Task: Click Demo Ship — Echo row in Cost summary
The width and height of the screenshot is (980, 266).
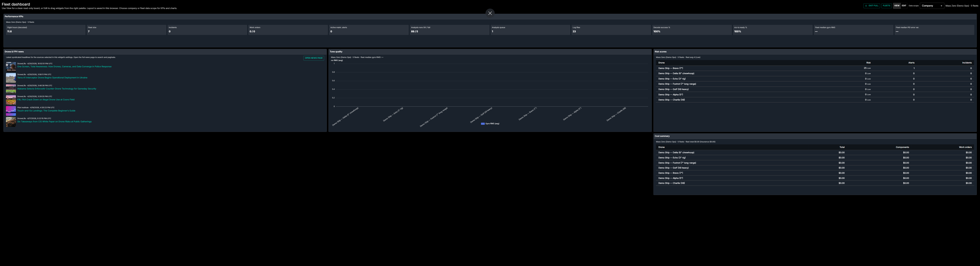Action: point(815,158)
